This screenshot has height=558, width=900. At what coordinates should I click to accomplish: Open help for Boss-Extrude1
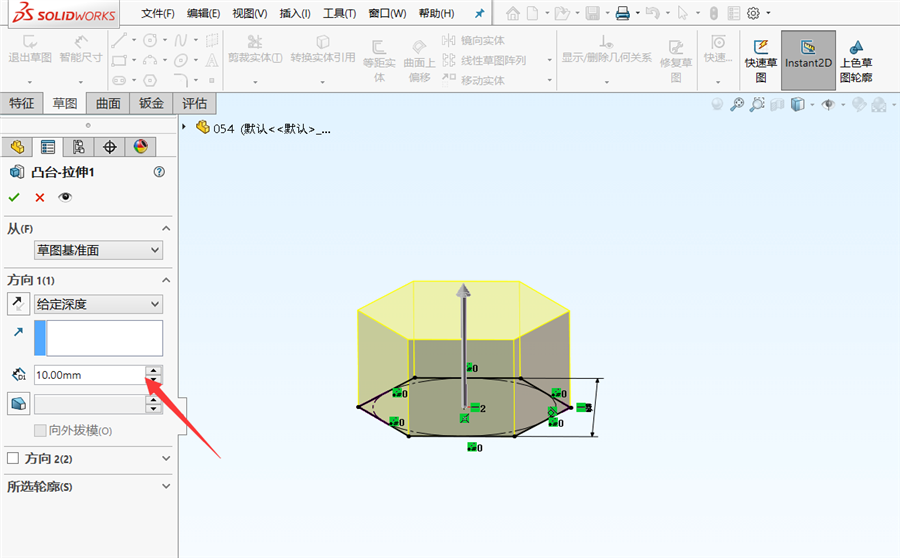160,172
